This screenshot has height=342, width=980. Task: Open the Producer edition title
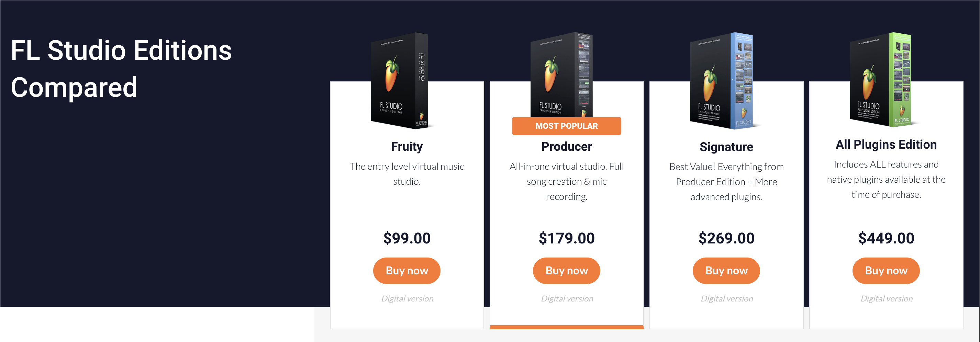[567, 147]
